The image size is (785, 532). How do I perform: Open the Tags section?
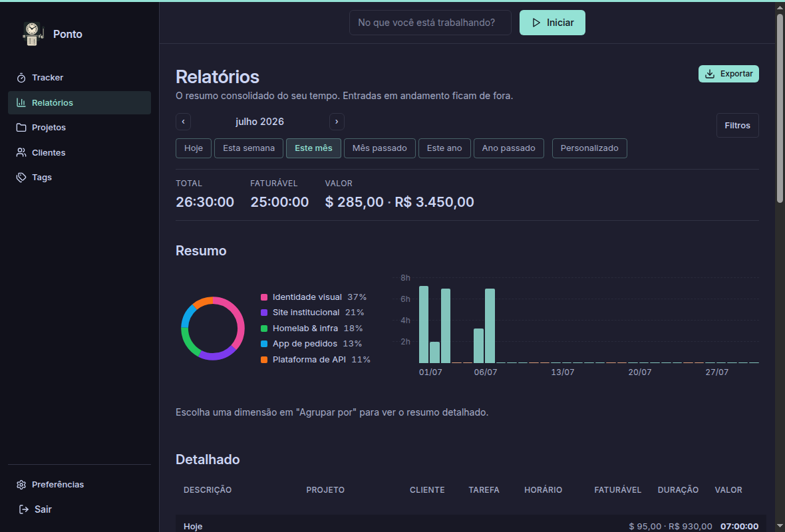[x=79, y=177]
